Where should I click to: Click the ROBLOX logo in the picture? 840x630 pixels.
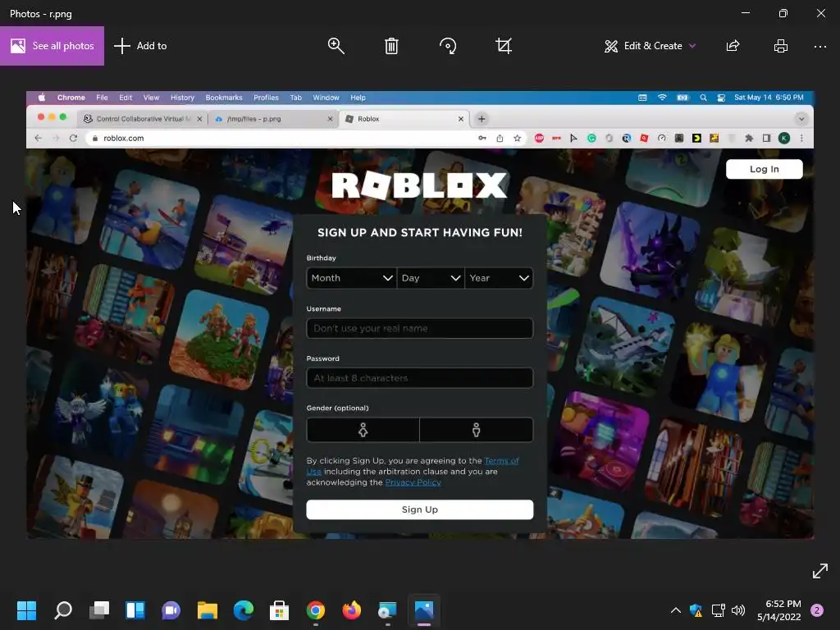coord(419,185)
